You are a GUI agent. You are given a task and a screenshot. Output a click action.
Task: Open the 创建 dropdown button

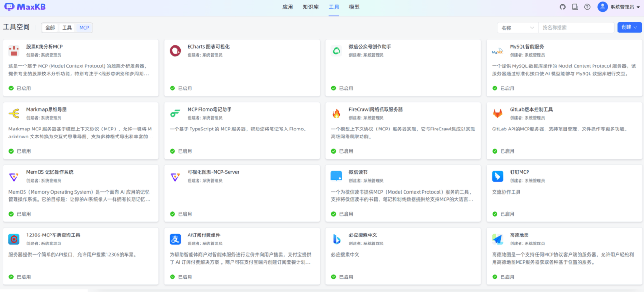click(x=629, y=27)
